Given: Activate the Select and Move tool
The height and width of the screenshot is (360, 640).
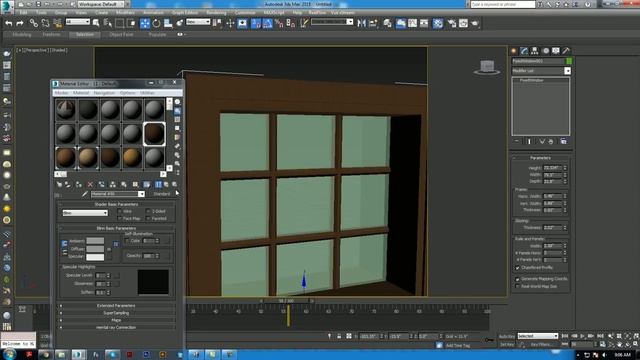Looking at the screenshot, I should (x=145, y=23).
